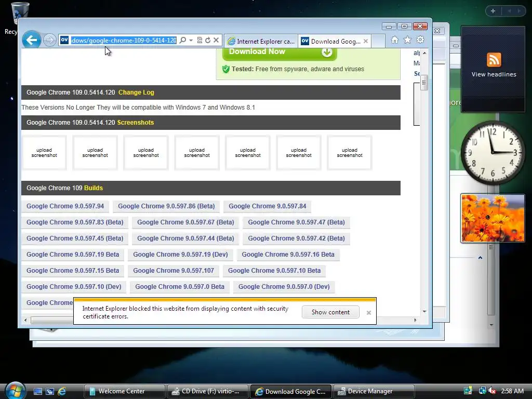Switch to the 'Internet Explorer ca...' tab
This screenshot has width=532, height=399.
click(261, 41)
